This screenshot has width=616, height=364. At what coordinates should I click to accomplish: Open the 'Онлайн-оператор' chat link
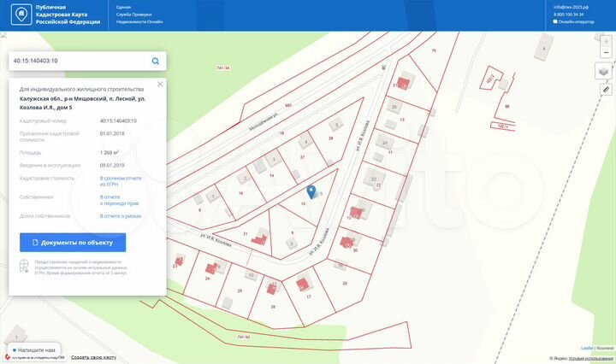click(x=575, y=23)
